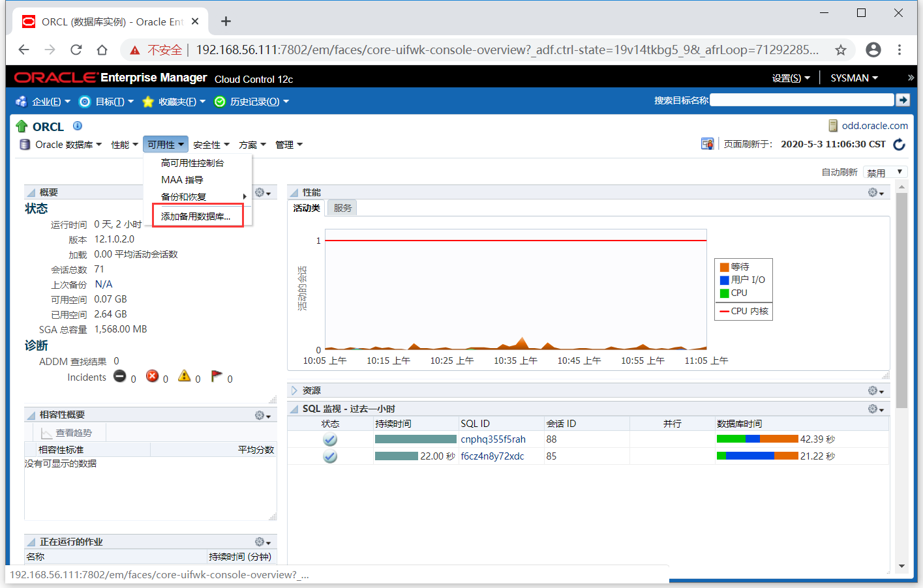Click the escalated incidents flag icon
The image size is (923, 588).
[x=217, y=376]
